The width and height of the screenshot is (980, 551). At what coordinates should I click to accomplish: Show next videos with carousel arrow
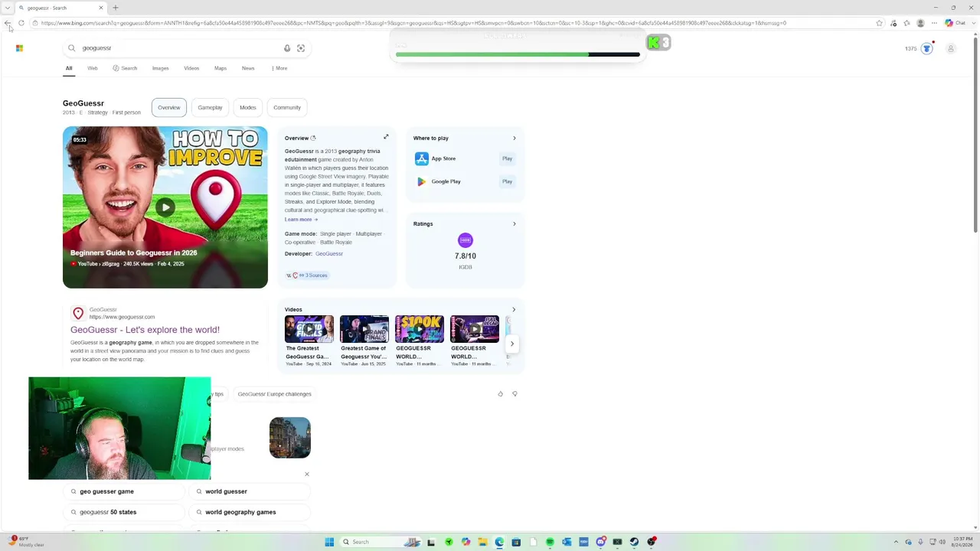pos(512,344)
